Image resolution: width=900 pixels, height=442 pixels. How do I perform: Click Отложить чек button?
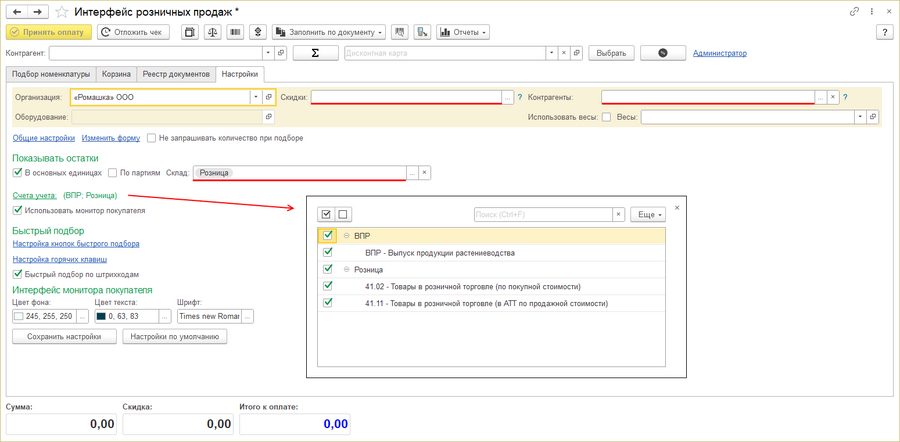pos(133,32)
